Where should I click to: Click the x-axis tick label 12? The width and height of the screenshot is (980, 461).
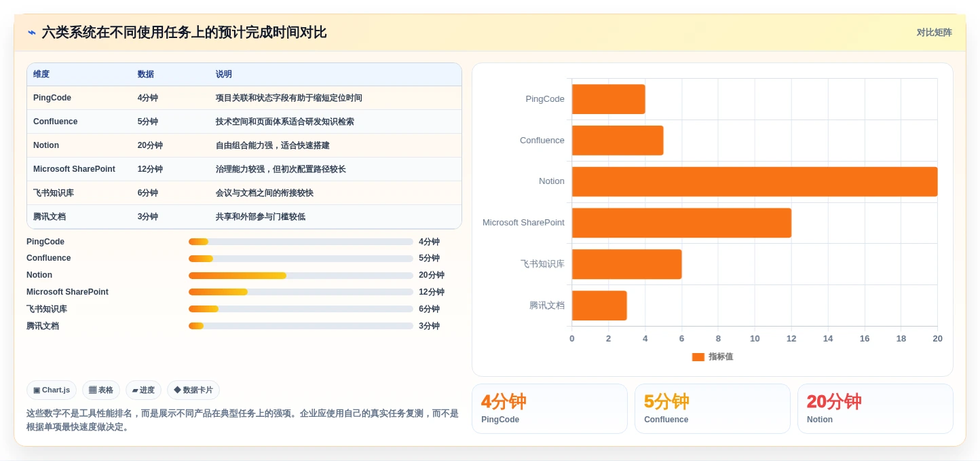click(791, 338)
